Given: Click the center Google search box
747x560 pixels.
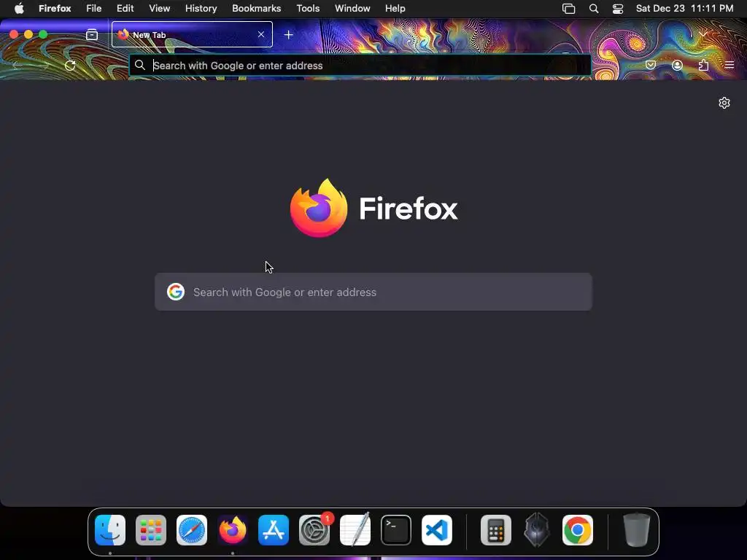Looking at the screenshot, I should (373, 292).
